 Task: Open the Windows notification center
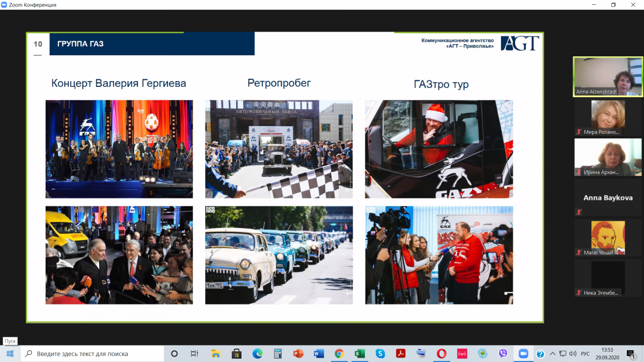(x=630, y=353)
